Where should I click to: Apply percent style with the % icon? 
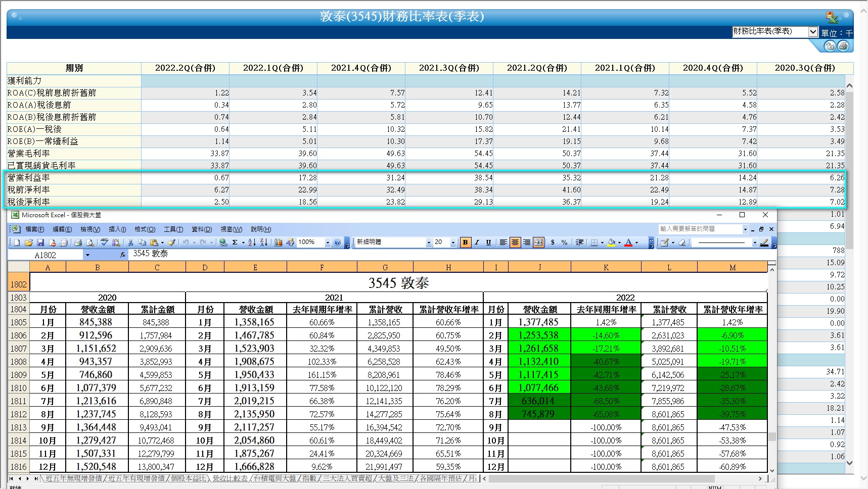click(564, 242)
